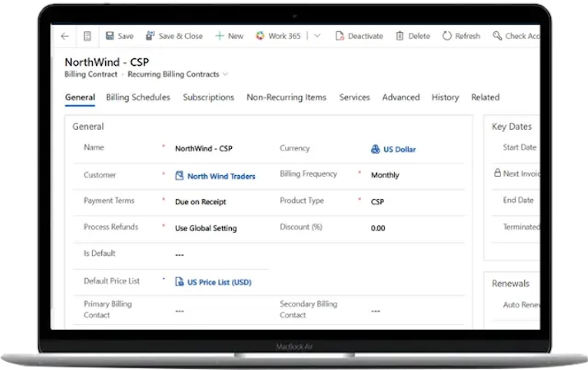Click the Primary Billing Contact empty field
The image size is (588, 370).
point(179,311)
